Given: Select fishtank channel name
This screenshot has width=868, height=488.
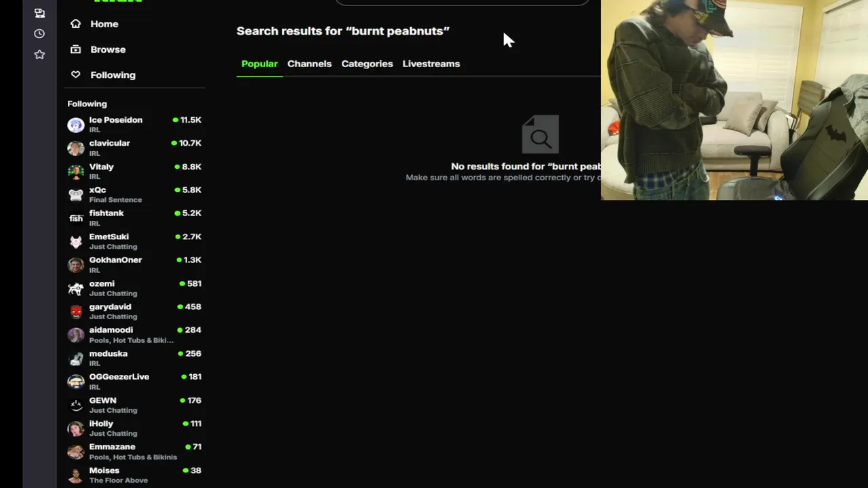Looking at the screenshot, I should (x=106, y=213).
